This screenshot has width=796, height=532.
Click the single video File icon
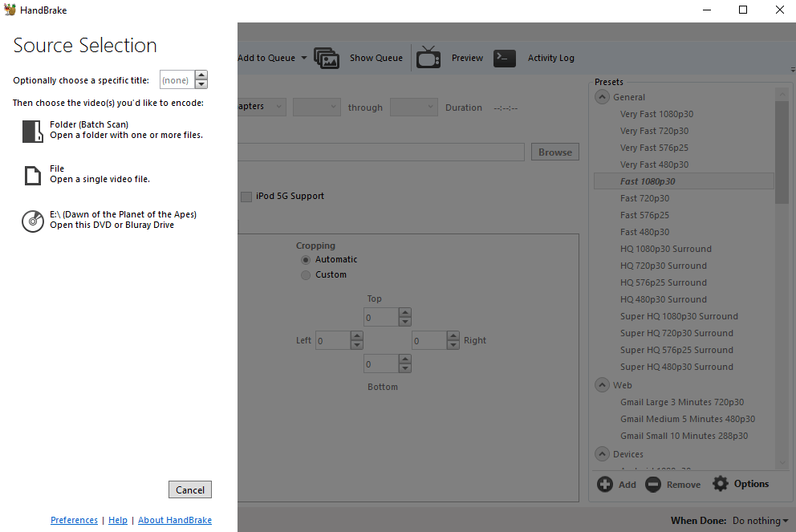tap(33, 176)
